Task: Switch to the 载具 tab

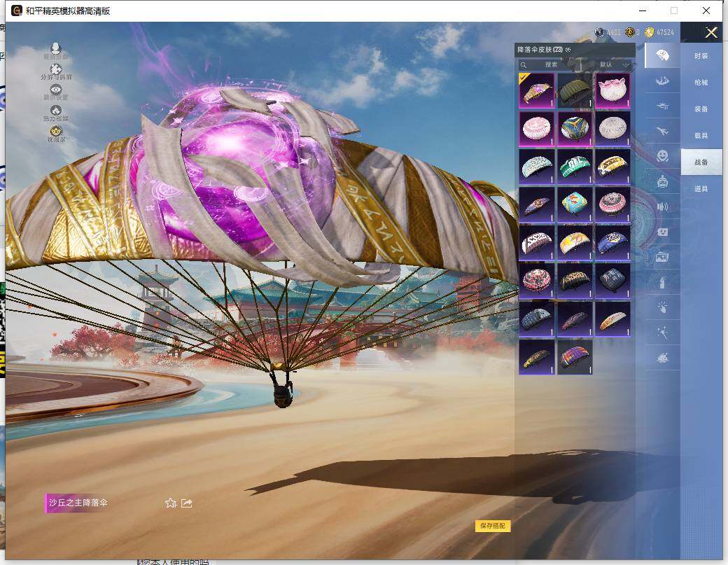Action: 701,136
